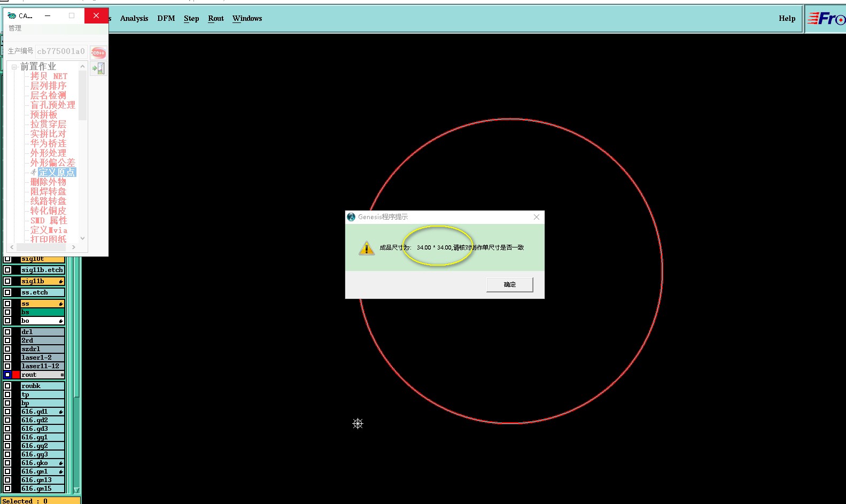Click the tree vertical scrollbar thumb
This screenshot has height=504, width=846.
pos(82,95)
